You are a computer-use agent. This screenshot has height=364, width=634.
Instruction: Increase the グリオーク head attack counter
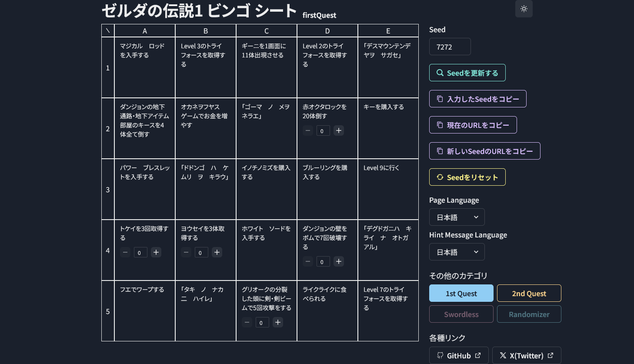pos(278,322)
